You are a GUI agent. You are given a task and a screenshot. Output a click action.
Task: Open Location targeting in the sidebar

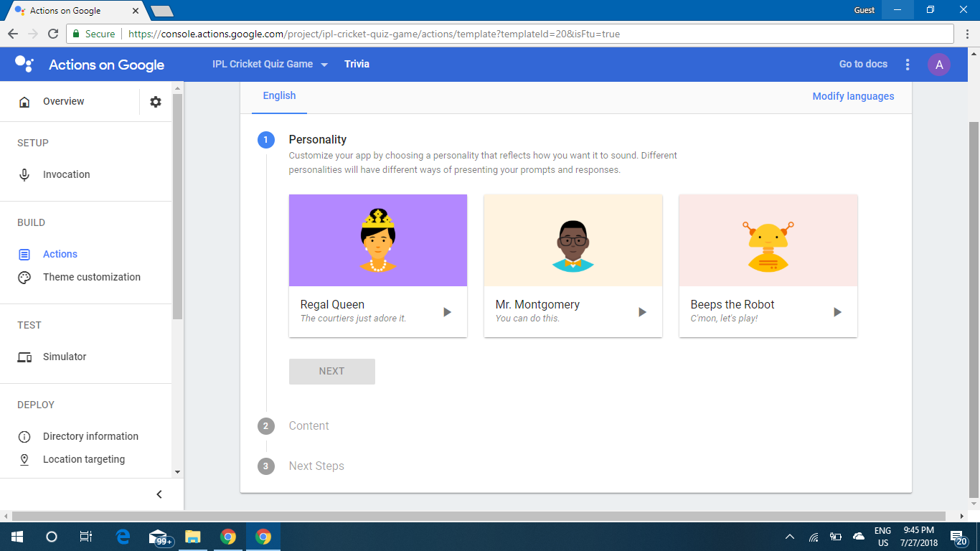(84, 460)
